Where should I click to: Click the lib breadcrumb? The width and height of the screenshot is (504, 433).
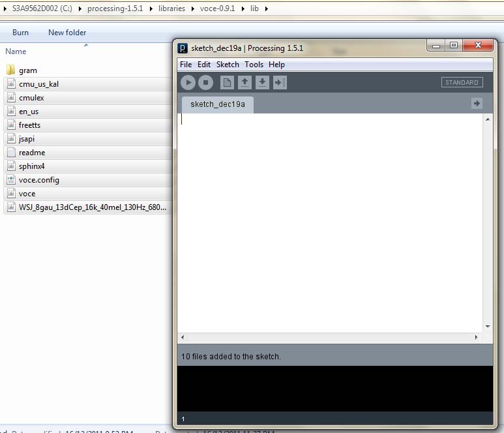[254, 8]
